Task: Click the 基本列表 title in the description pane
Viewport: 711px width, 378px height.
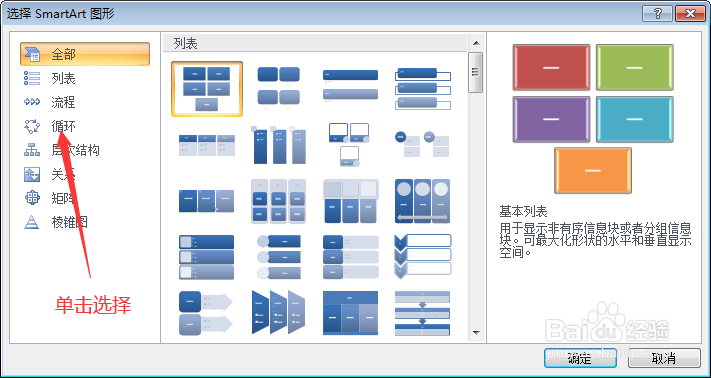Action: click(x=523, y=211)
